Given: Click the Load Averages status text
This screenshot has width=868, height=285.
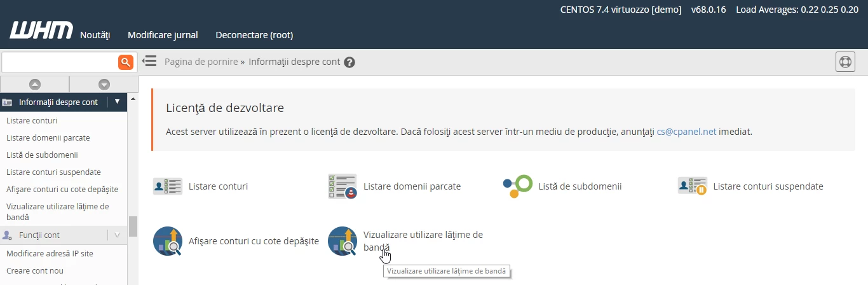Looking at the screenshot, I should click(797, 10).
